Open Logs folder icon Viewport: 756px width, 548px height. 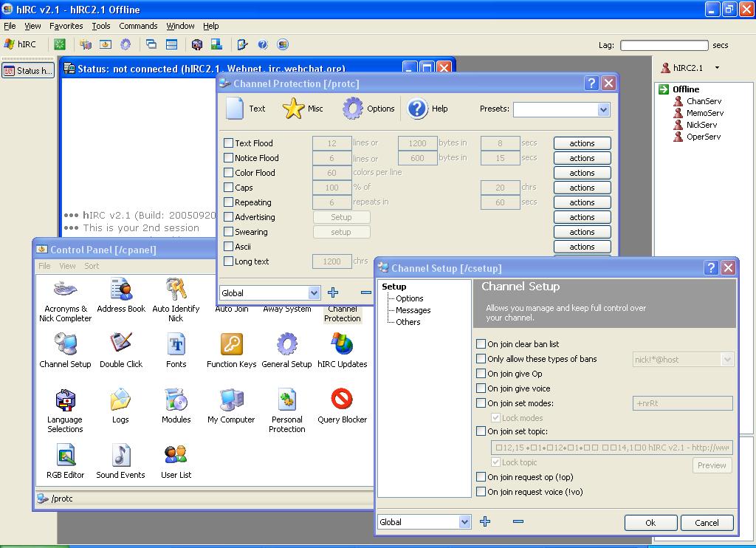pyautogui.click(x=120, y=400)
